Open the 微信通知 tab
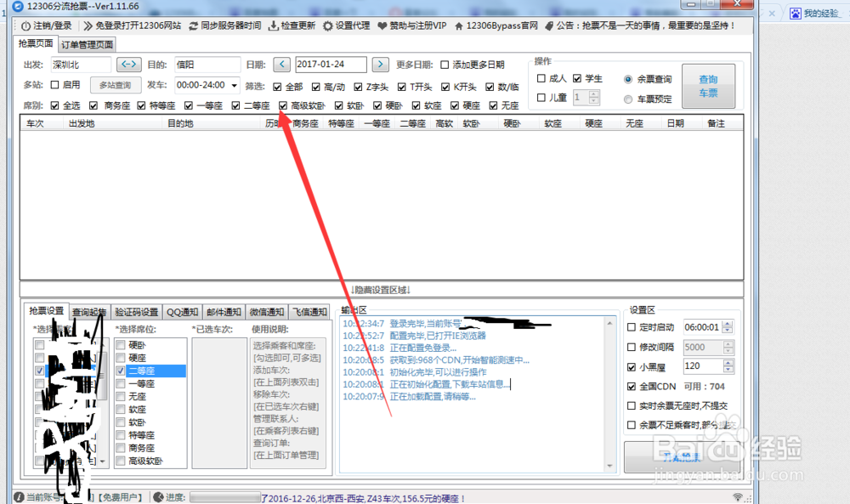Screen dimensions: 850x504 click(x=267, y=312)
